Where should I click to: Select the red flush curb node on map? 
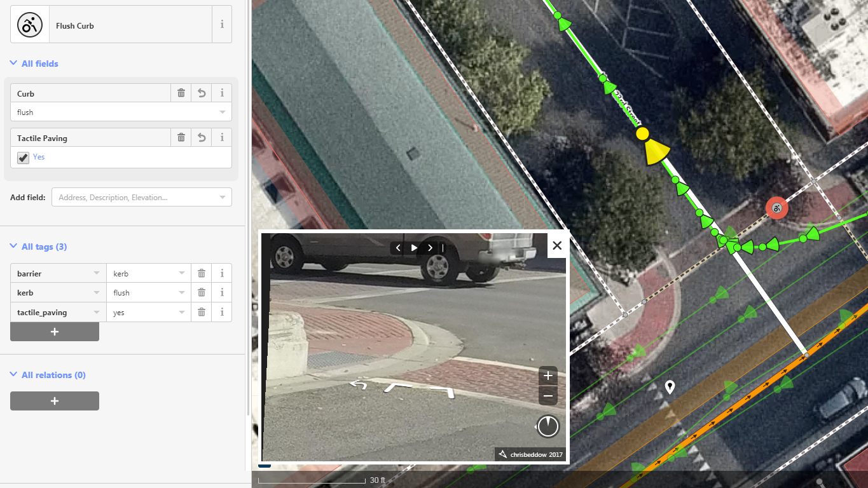coord(776,208)
